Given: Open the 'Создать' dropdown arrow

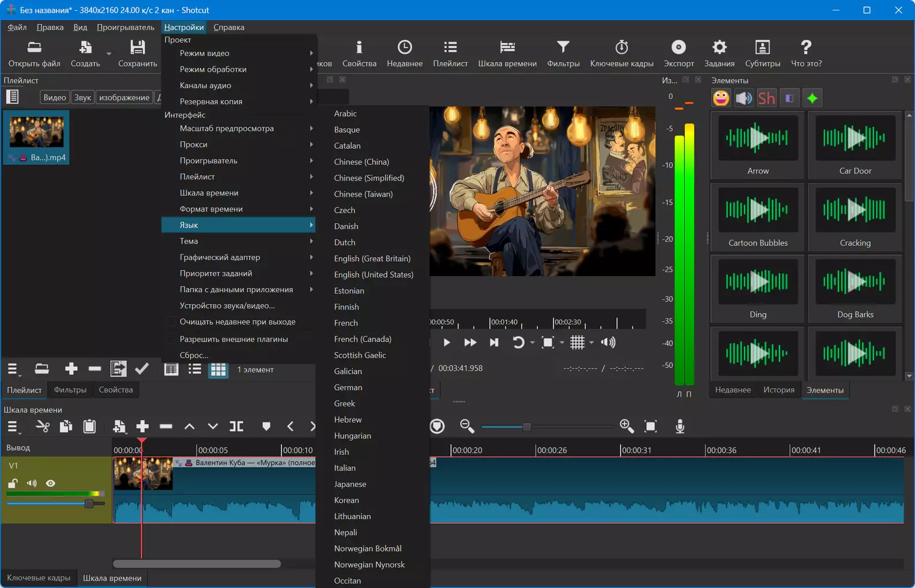Looking at the screenshot, I should [x=108, y=54].
